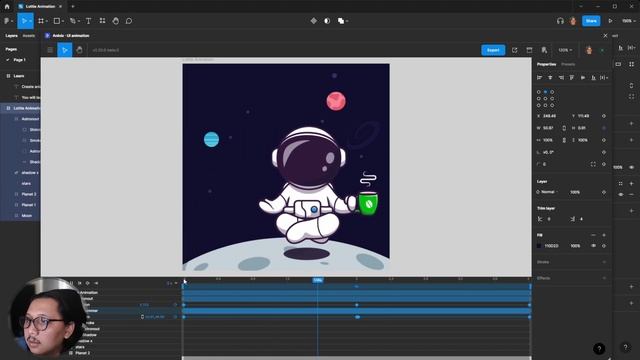Click the help question mark button

point(599,349)
